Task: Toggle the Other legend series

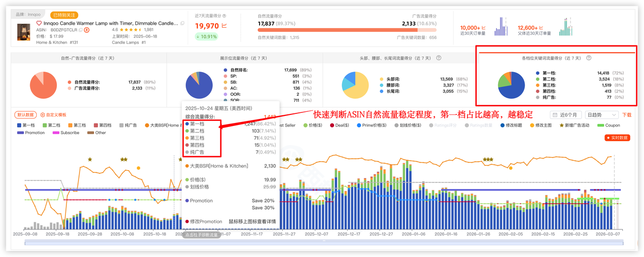Action: [97, 133]
